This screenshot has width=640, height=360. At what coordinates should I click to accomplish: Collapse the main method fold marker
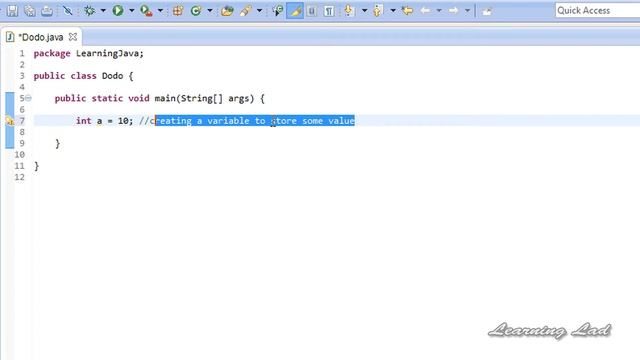click(x=28, y=98)
